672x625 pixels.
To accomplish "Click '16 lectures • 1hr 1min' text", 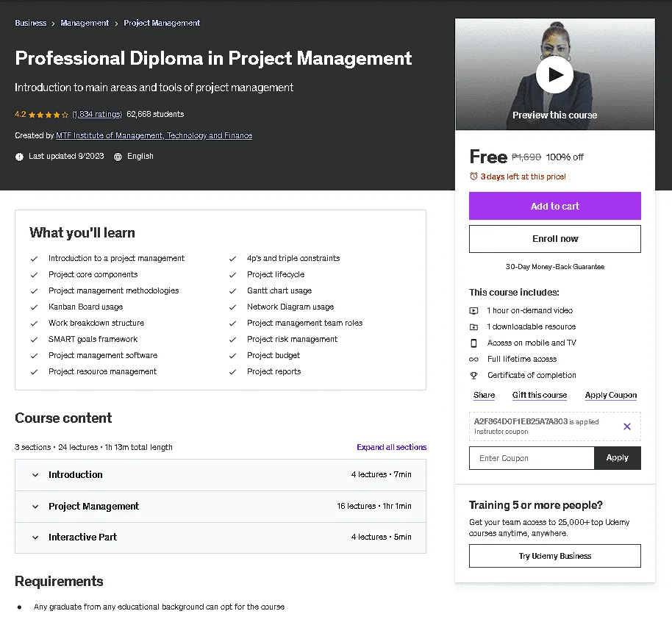I will click(373, 507).
